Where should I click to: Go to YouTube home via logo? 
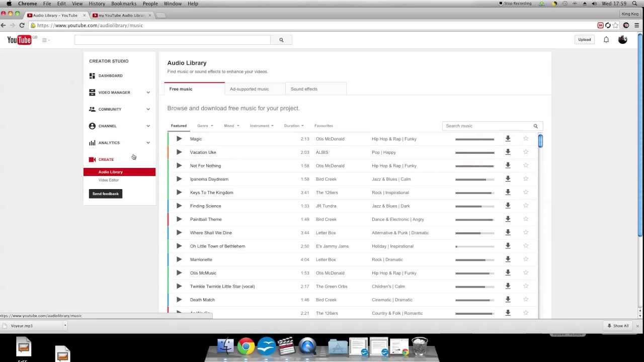point(20,40)
